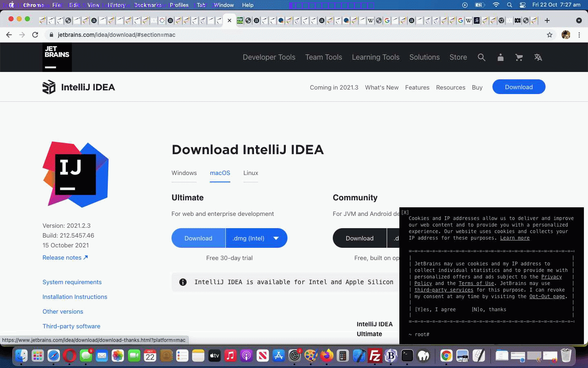Open What's New page
Screen dimensions: 588x368
point(382,88)
